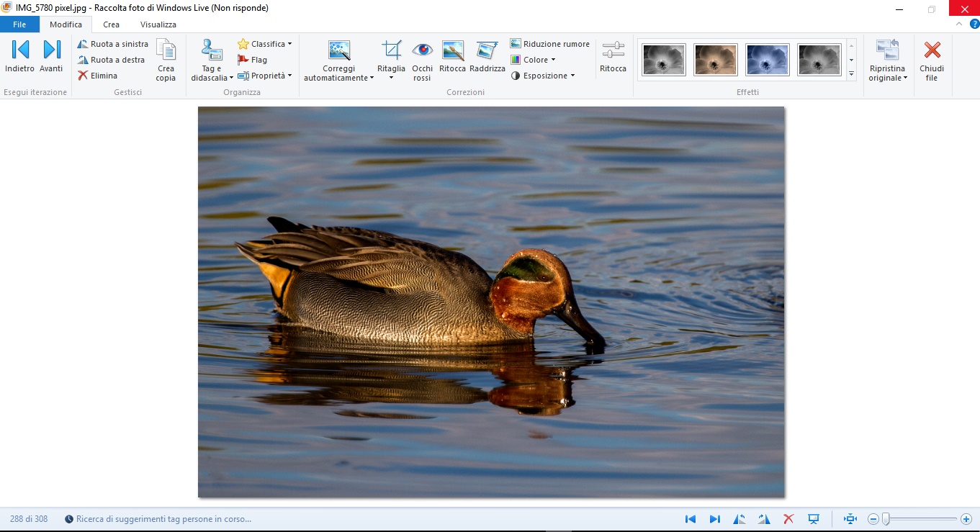Click the Classifica star icon
Image resolution: width=980 pixels, height=532 pixels.
(243, 44)
